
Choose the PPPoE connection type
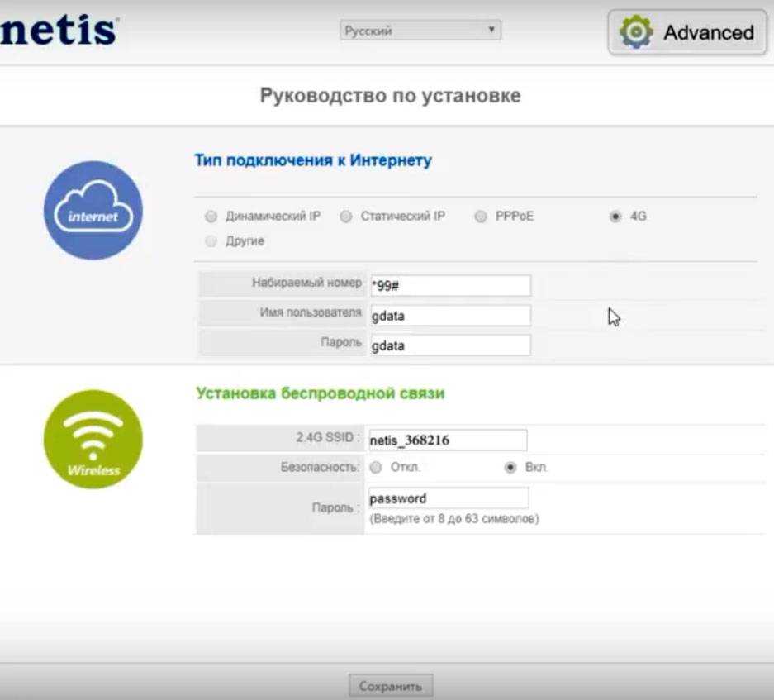point(481,217)
